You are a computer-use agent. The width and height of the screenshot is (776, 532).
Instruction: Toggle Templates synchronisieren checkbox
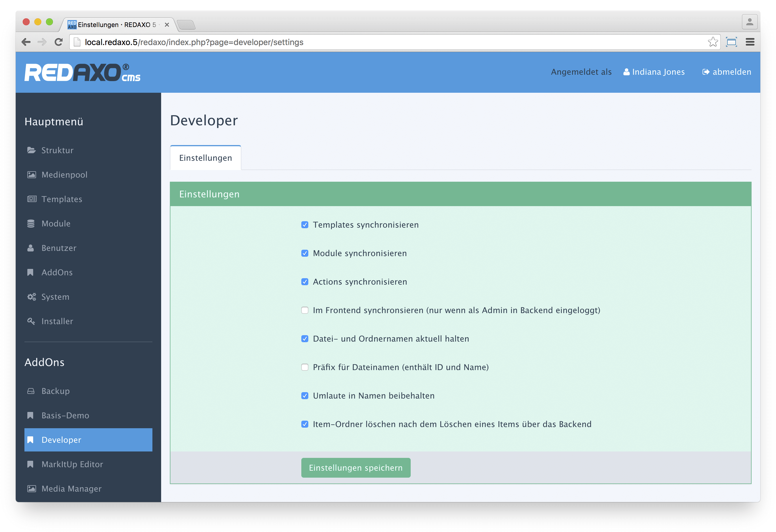[x=304, y=224]
